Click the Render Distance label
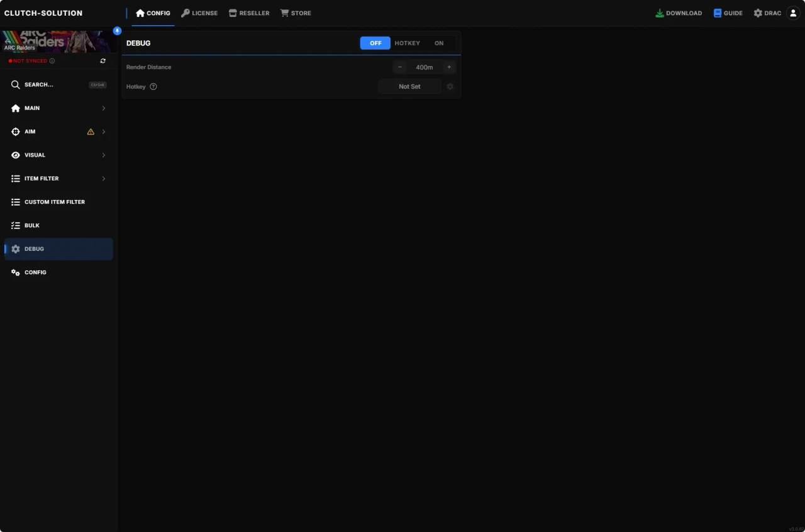The width and height of the screenshot is (805, 532). (x=148, y=67)
